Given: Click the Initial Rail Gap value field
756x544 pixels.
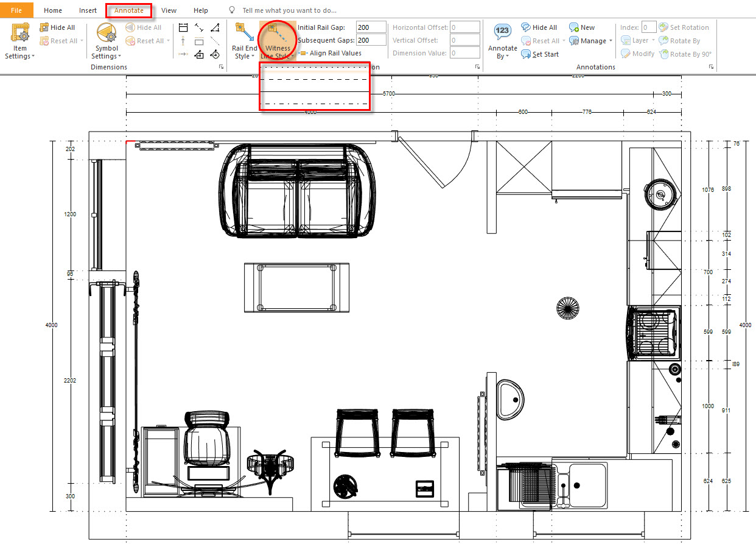Looking at the screenshot, I should [371, 27].
